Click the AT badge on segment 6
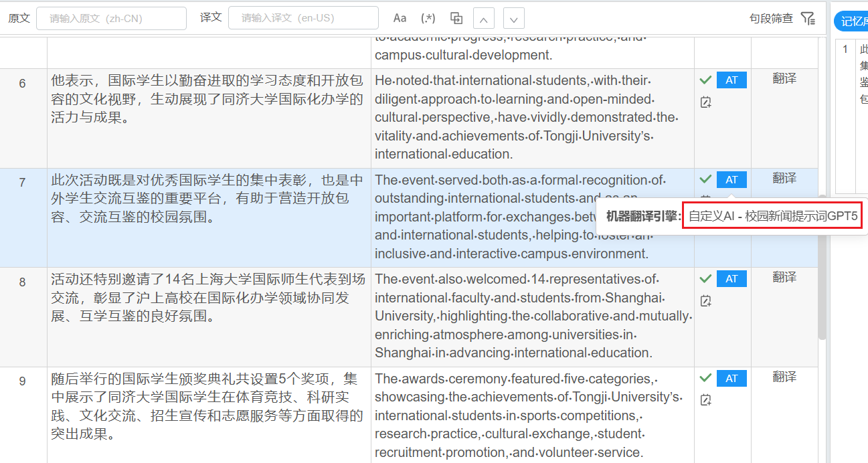Viewport: 868px width, 463px height. [x=731, y=80]
